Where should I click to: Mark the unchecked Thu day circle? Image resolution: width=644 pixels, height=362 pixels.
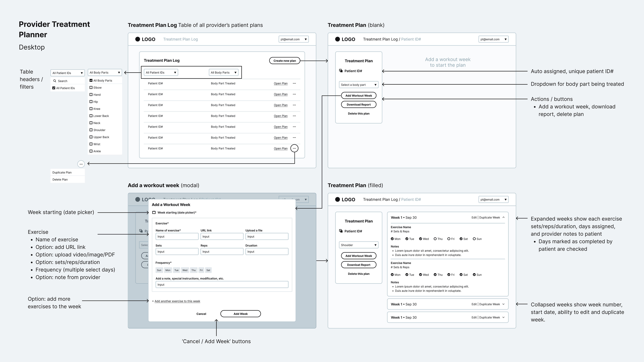point(435,239)
